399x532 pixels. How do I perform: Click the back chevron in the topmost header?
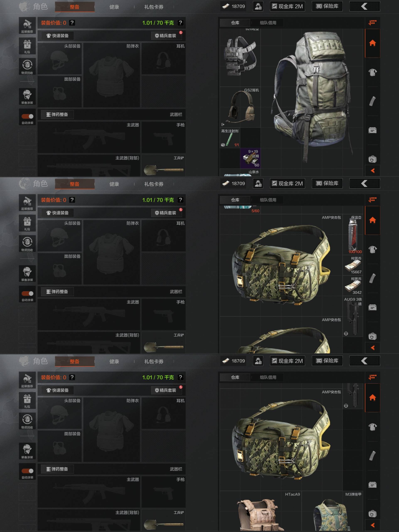pyautogui.click(x=364, y=6)
